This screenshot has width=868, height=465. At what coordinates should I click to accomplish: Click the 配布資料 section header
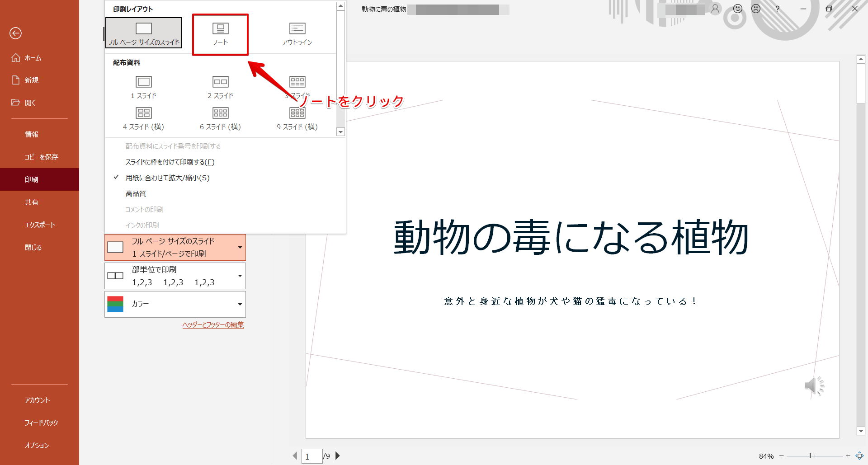tap(127, 62)
